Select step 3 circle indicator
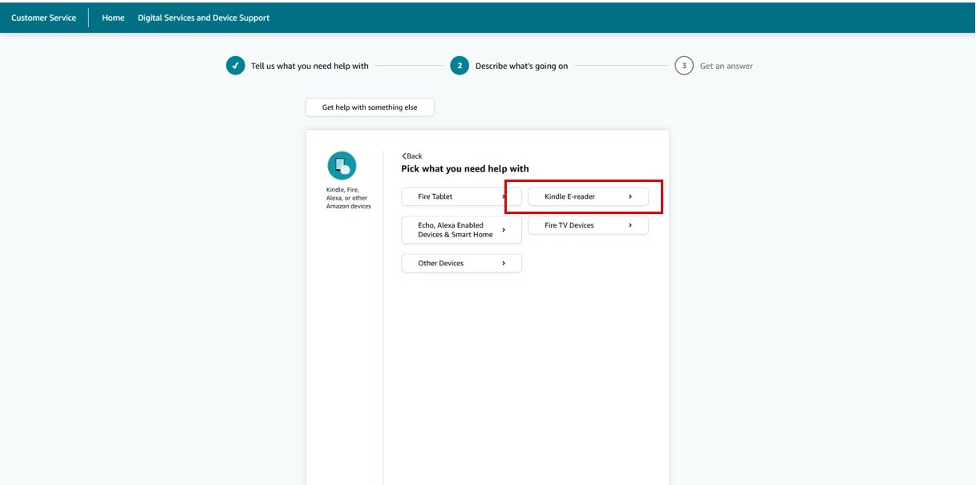 click(684, 66)
